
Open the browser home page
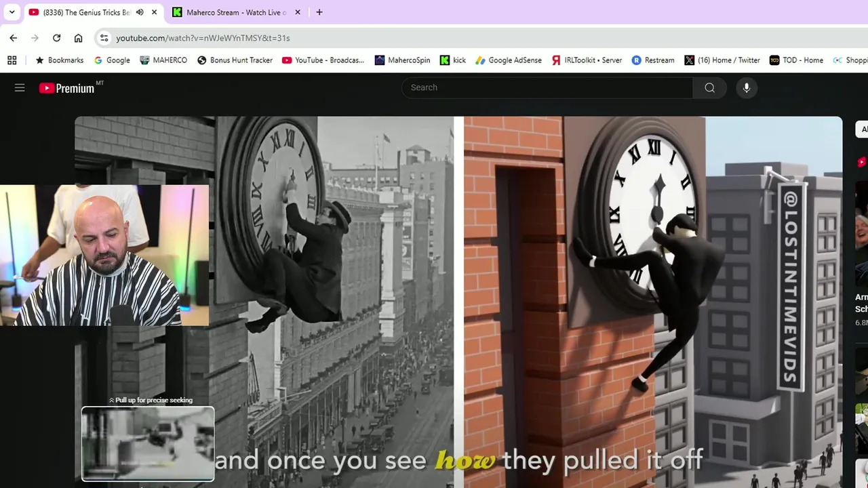pos(79,38)
